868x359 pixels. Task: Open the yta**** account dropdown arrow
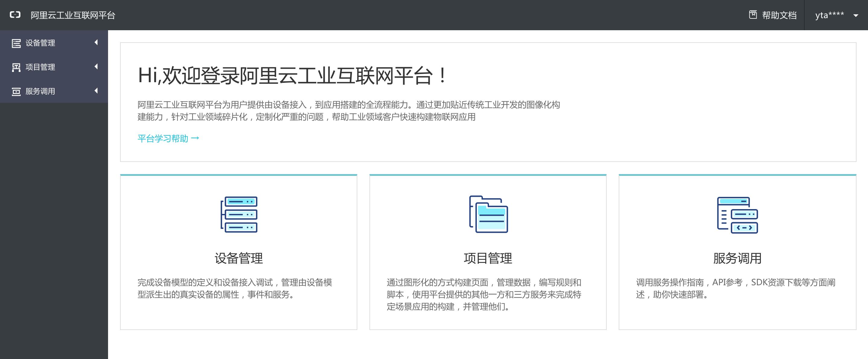[x=856, y=15]
